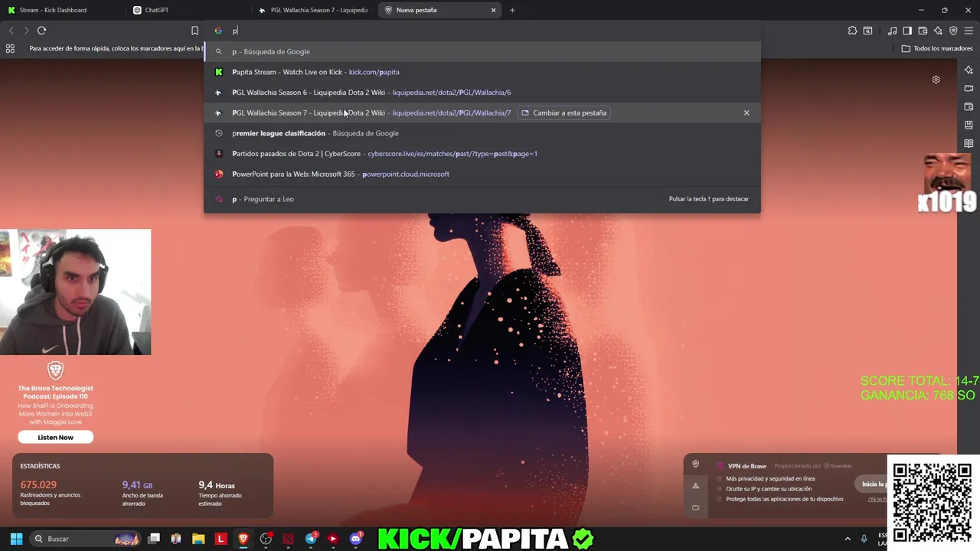Reload the page with the refresh icon
This screenshot has height=551, width=980.
pos(41,31)
